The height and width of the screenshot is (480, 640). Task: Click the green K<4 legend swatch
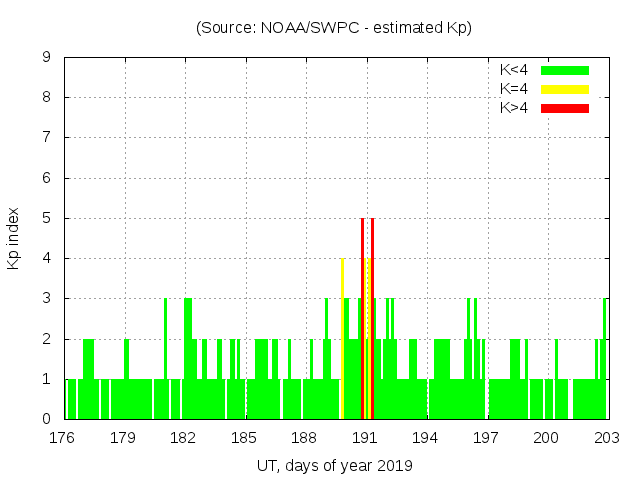[x=565, y=70]
